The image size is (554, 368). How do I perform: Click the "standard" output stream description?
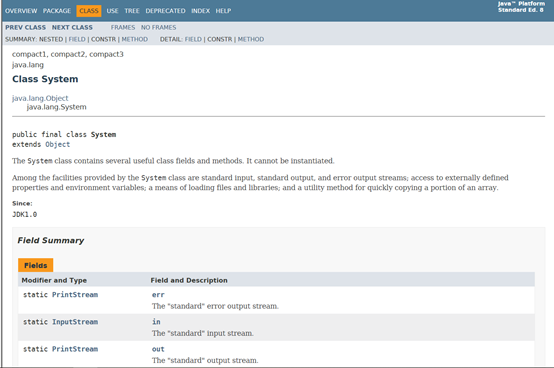205,361
